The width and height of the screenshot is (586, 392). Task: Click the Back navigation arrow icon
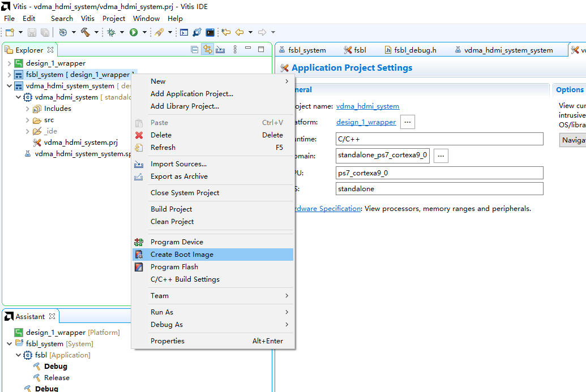239,32
